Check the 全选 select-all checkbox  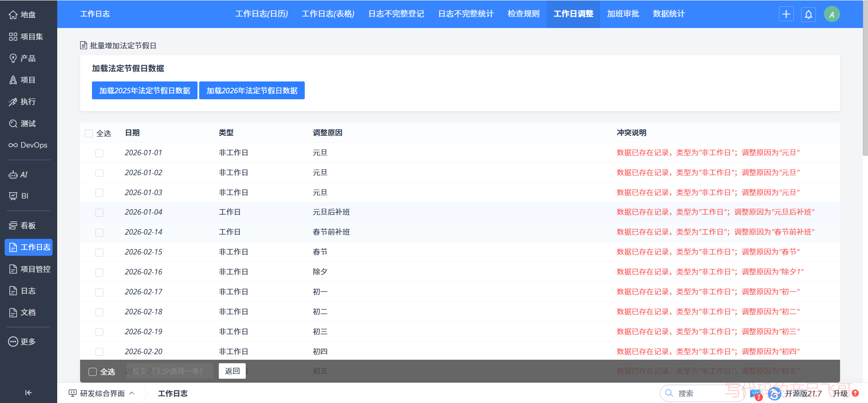point(89,133)
